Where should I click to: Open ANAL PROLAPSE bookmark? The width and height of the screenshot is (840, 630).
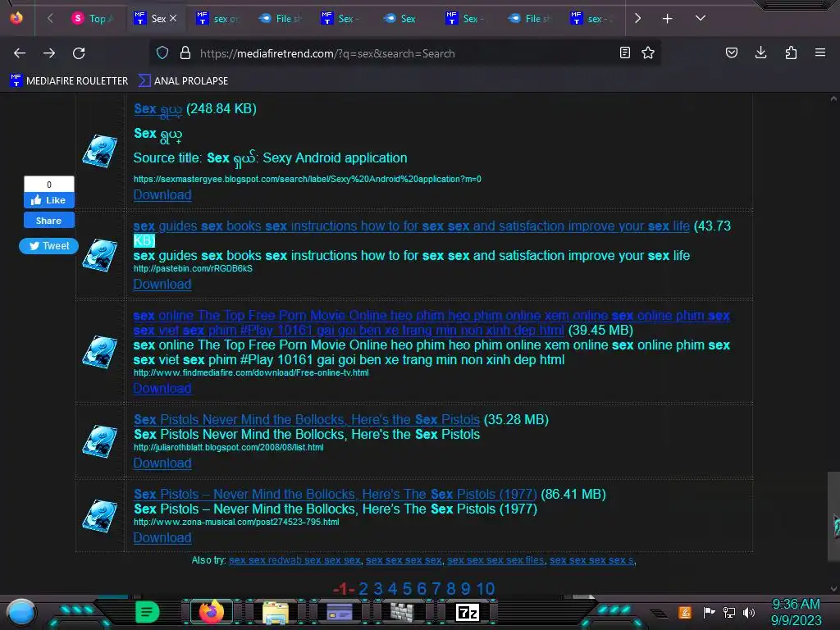click(x=183, y=81)
